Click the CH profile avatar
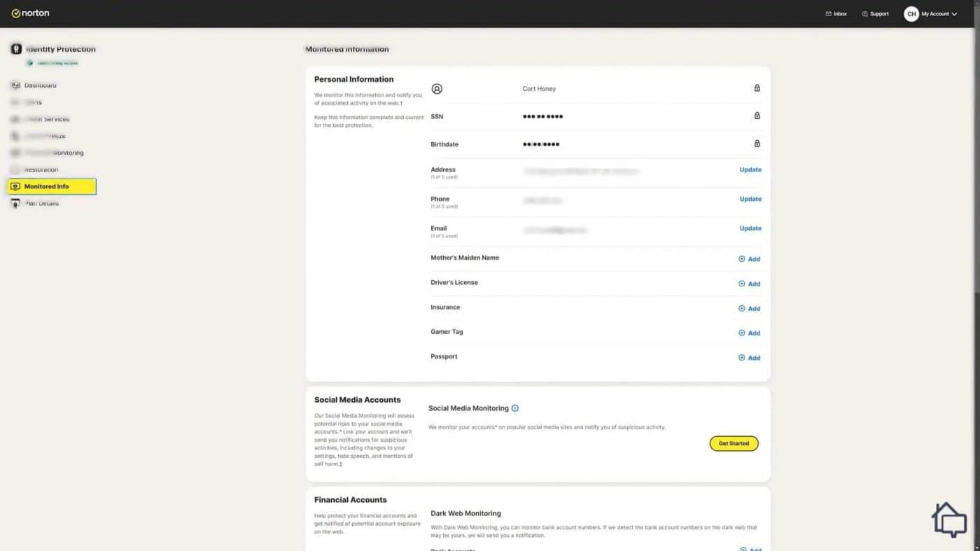This screenshot has height=551, width=980. tap(911, 14)
